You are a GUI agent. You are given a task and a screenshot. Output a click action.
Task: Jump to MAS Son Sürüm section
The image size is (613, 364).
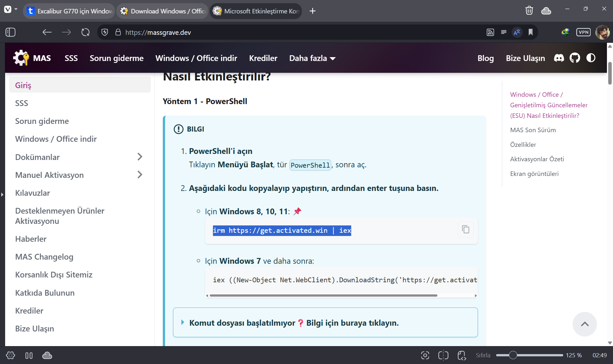[x=533, y=130]
